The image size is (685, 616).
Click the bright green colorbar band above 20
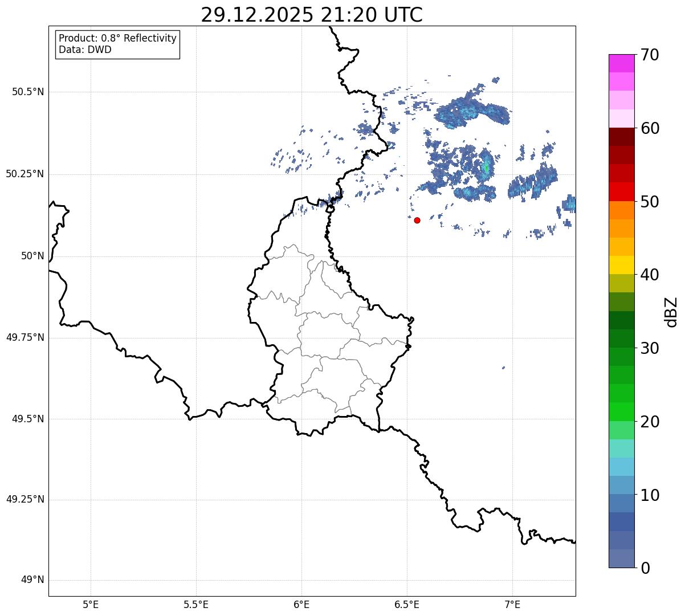621,411
